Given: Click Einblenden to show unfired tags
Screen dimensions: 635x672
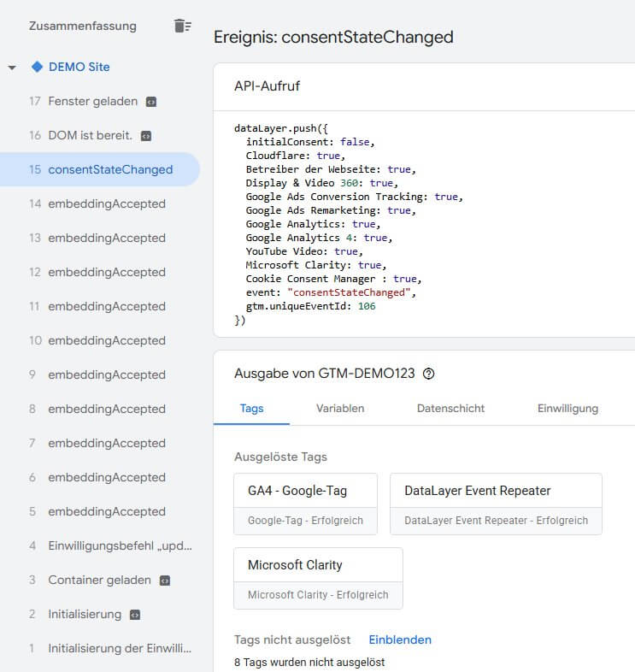Looking at the screenshot, I should click(x=400, y=640).
